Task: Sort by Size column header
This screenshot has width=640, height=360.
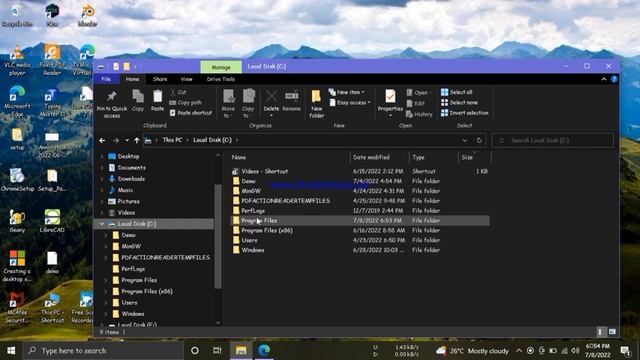Action: tap(474, 157)
